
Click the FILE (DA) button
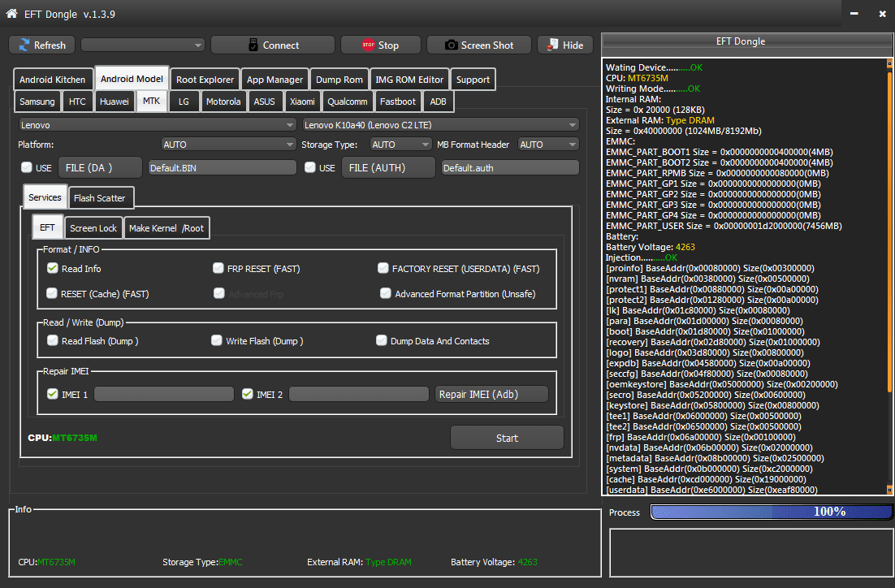point(100,167)
